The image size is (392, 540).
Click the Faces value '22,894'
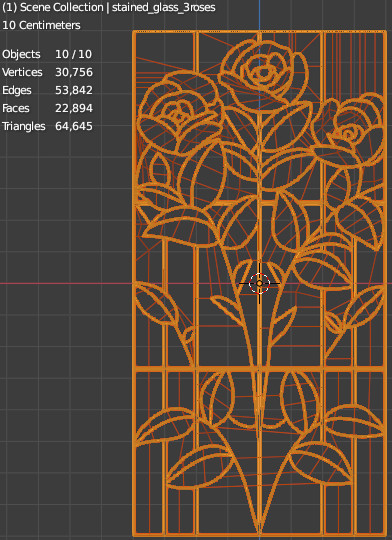pos(74,108)
